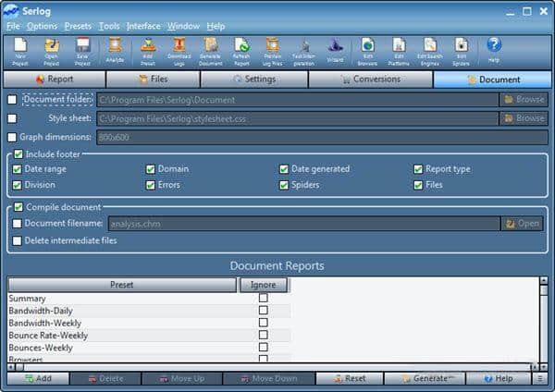Click the Preset column header
The height and width of the screenshot is (392, 555).
point(122,285)
